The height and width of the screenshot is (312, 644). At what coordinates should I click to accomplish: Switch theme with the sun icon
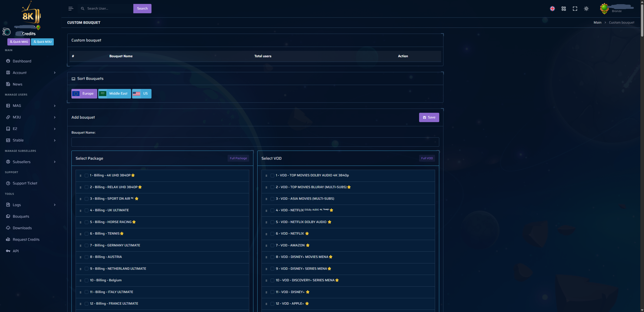(x=586, y=9)
